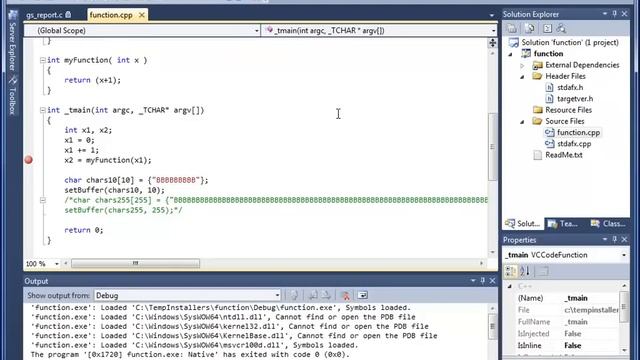The image size is (640, 360).
Task: Collapse the myFunction code block
Action: [x=42, y=60]
